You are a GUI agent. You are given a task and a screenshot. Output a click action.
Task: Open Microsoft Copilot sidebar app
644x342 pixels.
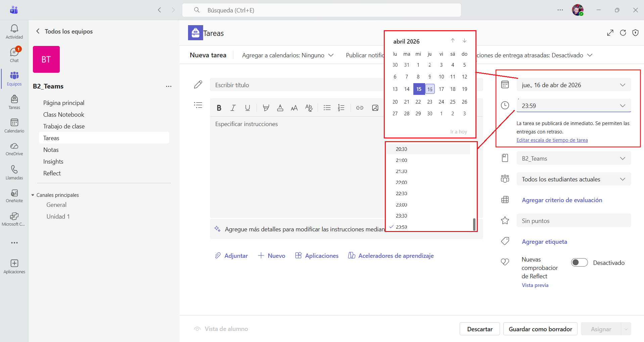tap(14, 220)
